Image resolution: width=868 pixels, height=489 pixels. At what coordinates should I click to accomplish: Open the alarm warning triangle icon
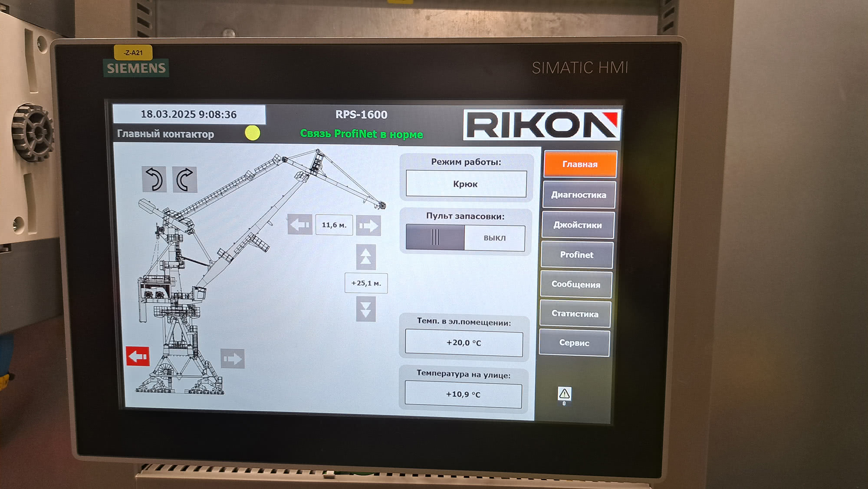564,393
